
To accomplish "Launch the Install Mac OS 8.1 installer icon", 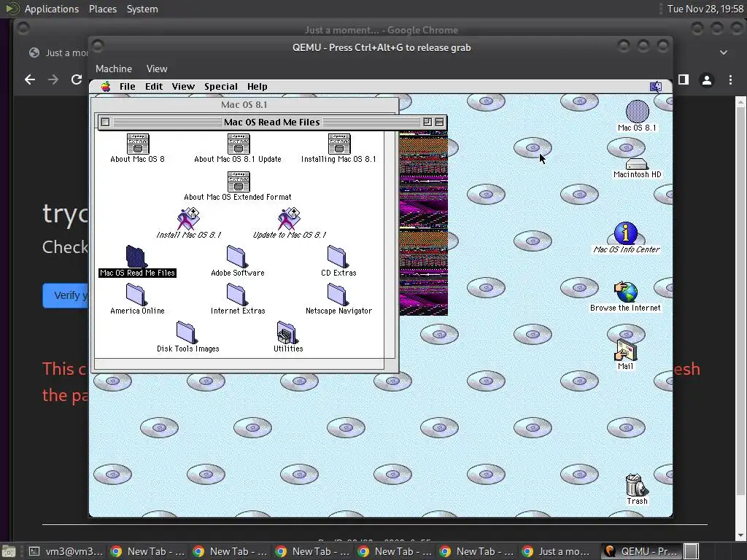I will (x=188, y=219).
